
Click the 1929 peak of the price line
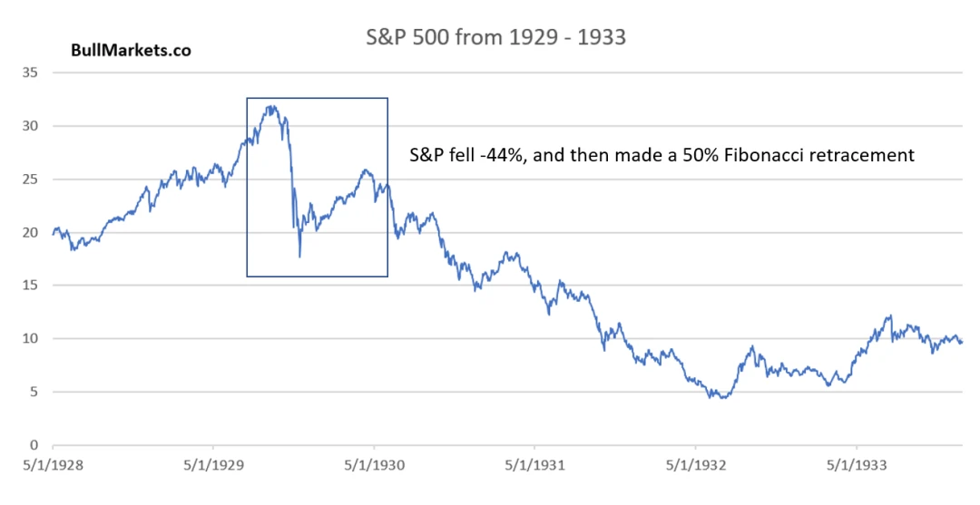(270, 106)
